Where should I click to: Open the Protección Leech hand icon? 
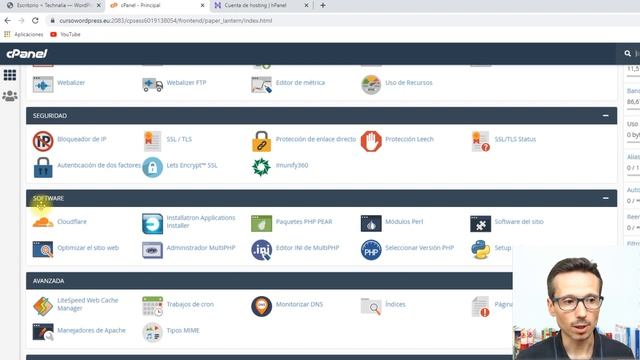[371, 141]
